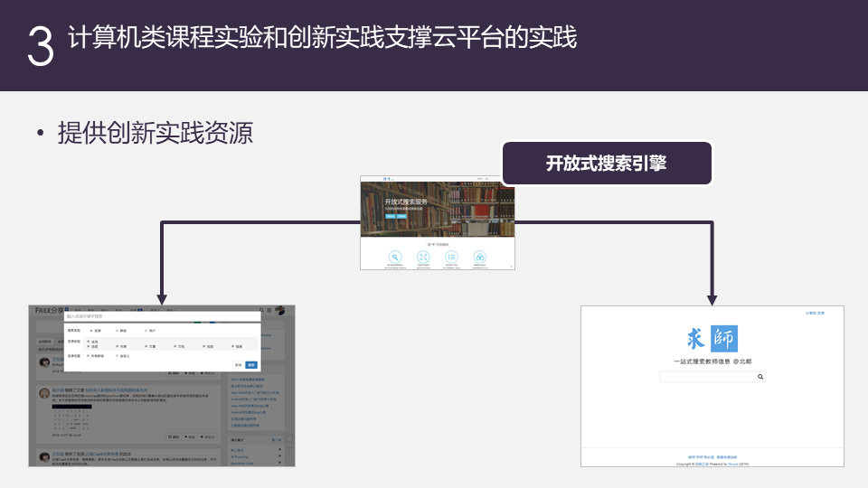Click the blue search button in the search dialog
The image size is (868, 488).
[x=251, y=365]
